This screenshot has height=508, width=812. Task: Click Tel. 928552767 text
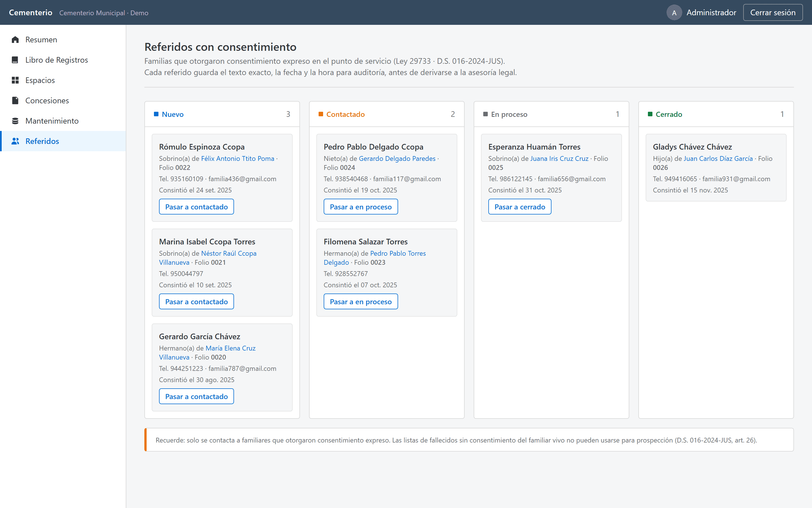point(346,273)
